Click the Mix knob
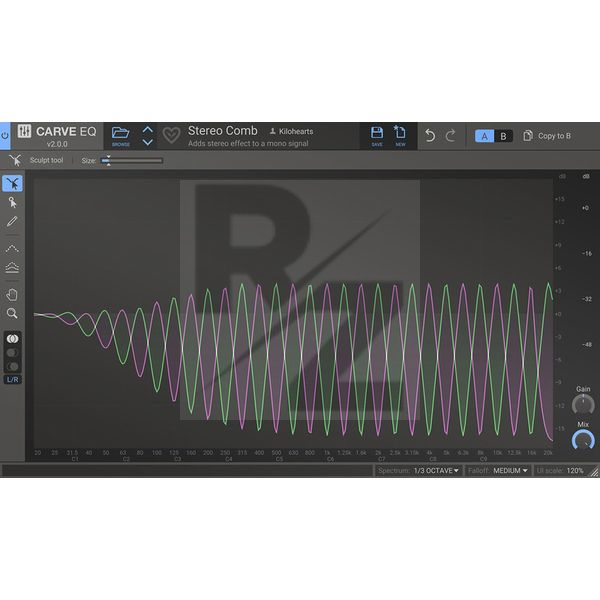 point(583,440)
